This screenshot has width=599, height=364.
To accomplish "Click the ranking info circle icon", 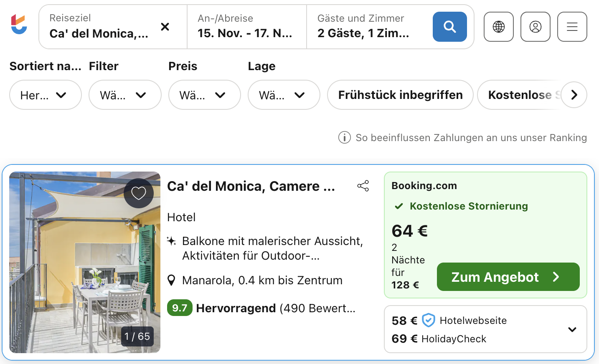I will [344, 137].
